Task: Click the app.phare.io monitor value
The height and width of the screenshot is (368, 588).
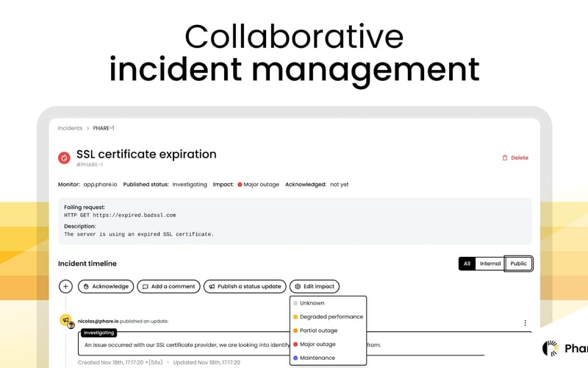Action: [x=100, y=185]
